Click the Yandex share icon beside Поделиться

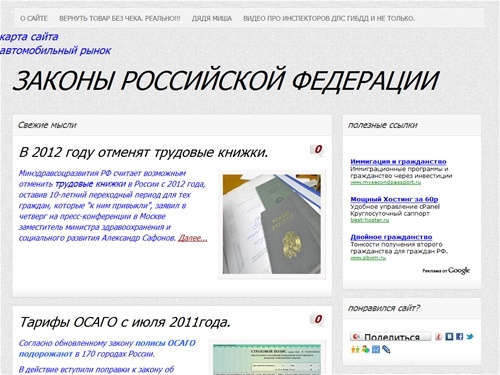(x=439, y=337)
